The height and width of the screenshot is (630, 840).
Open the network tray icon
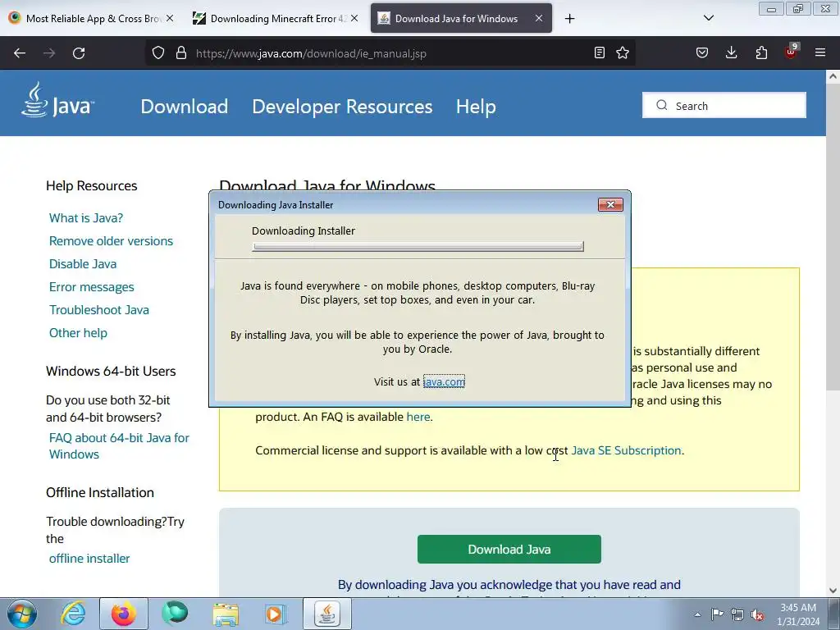pos(737,614)
